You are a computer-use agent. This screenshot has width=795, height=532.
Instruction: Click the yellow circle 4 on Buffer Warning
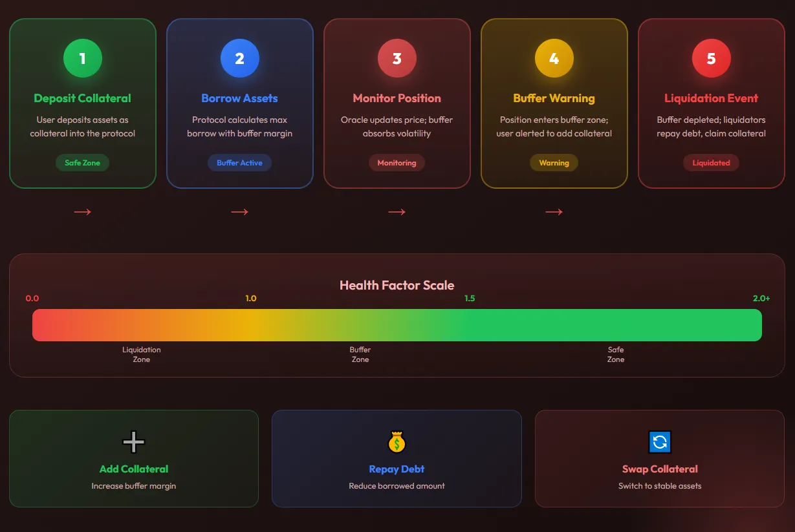554,58
